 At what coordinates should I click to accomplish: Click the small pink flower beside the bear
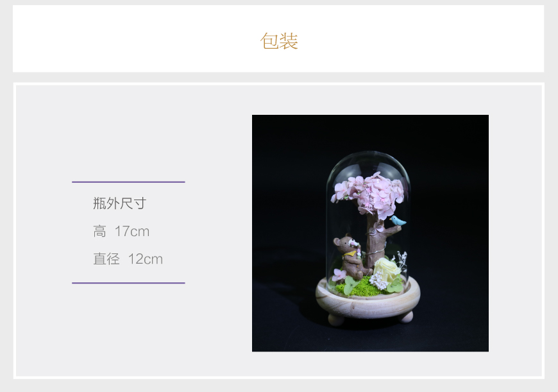point(339,275)
